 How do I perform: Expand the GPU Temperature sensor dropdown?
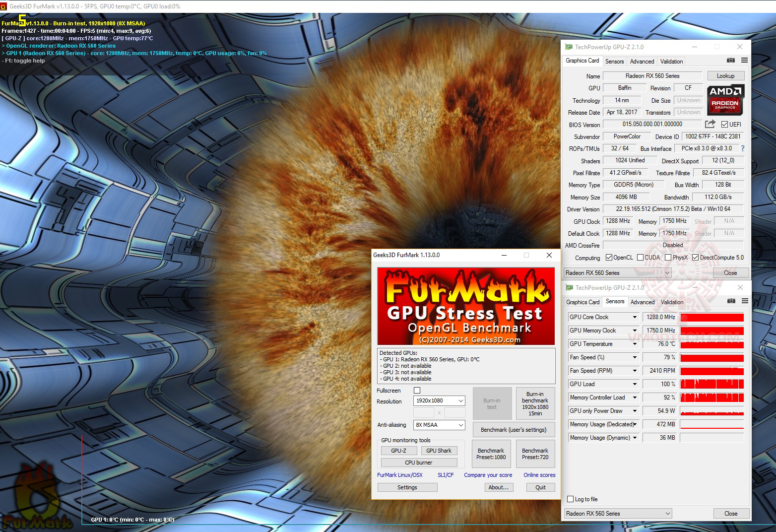click(x=634, y=344)
